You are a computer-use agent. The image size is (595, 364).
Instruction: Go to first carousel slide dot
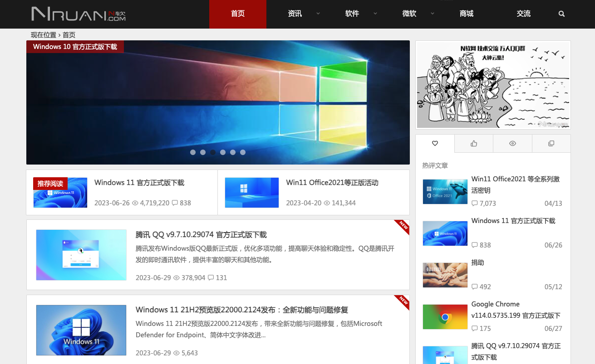point(193,152)
